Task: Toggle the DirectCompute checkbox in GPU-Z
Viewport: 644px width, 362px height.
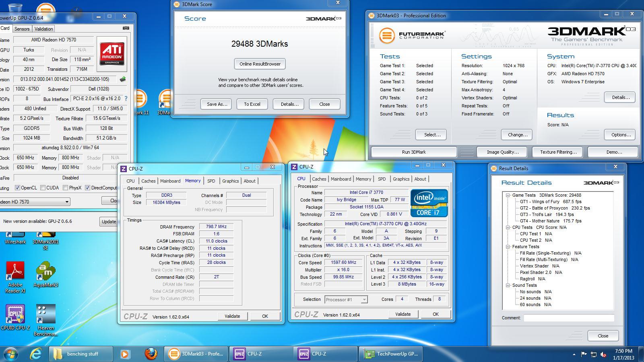Action: (x=87, y=188)
